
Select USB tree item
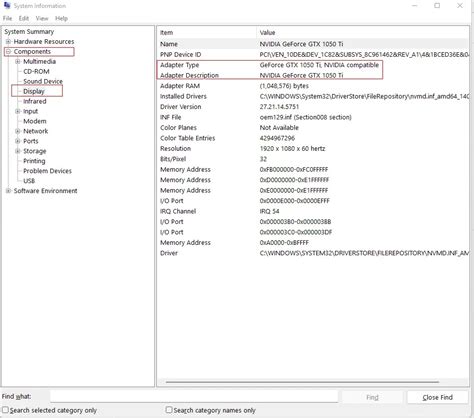click(29, 181)
